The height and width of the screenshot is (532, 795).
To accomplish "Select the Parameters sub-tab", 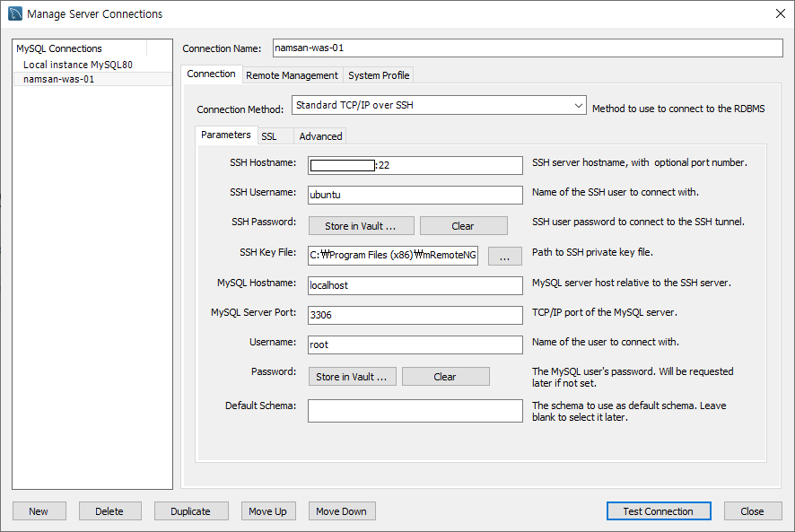I will coord(225,135).
